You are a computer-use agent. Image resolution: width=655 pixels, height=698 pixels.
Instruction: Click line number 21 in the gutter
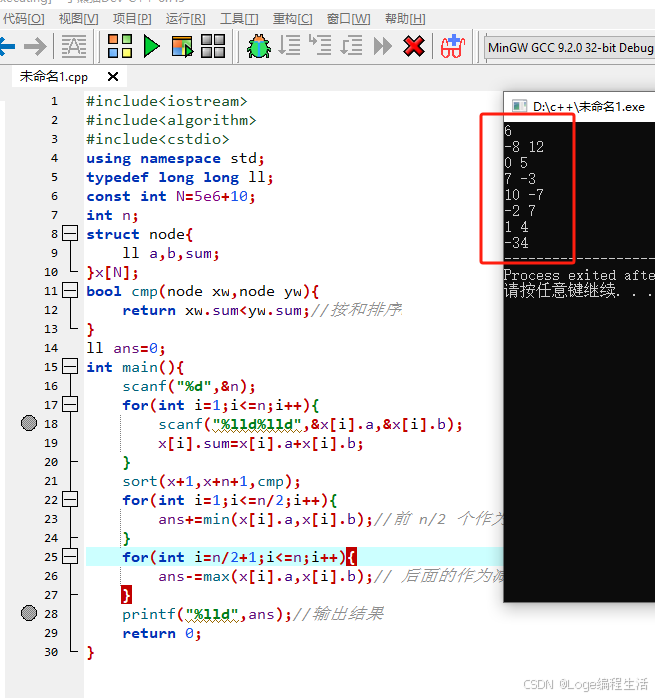tap(51, 481)
